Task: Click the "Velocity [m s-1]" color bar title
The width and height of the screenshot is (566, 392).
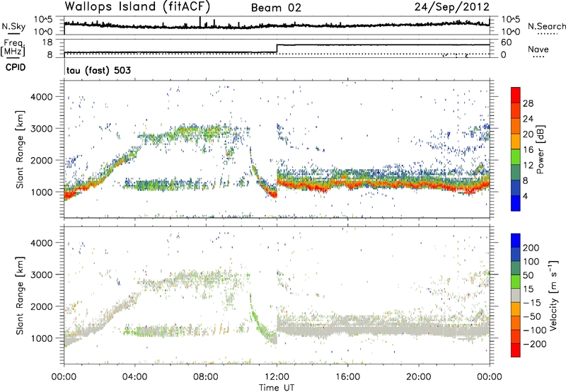Action: 553,295
